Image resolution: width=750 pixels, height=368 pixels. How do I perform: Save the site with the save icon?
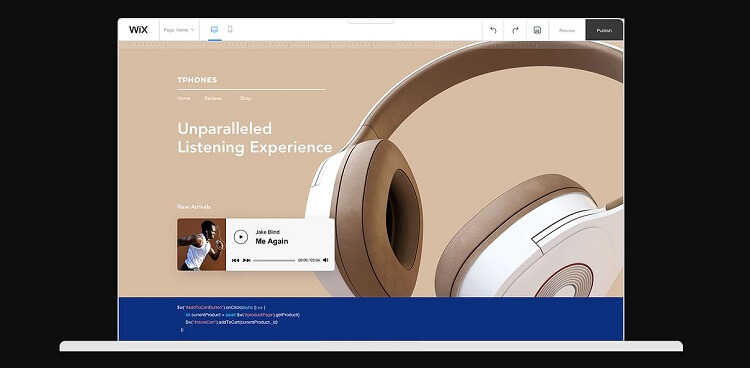pyautogui.click(x=537, y=30)
